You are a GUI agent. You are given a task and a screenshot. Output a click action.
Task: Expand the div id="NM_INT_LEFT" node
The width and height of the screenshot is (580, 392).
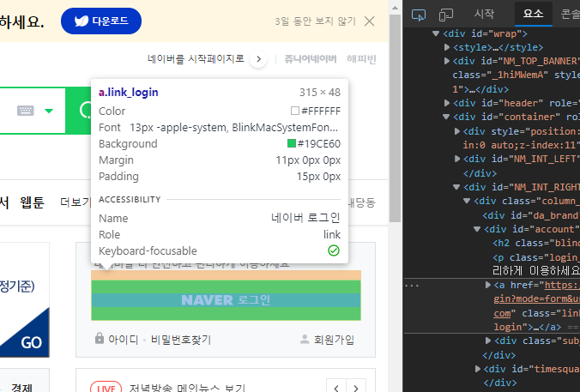click(457, 159)
